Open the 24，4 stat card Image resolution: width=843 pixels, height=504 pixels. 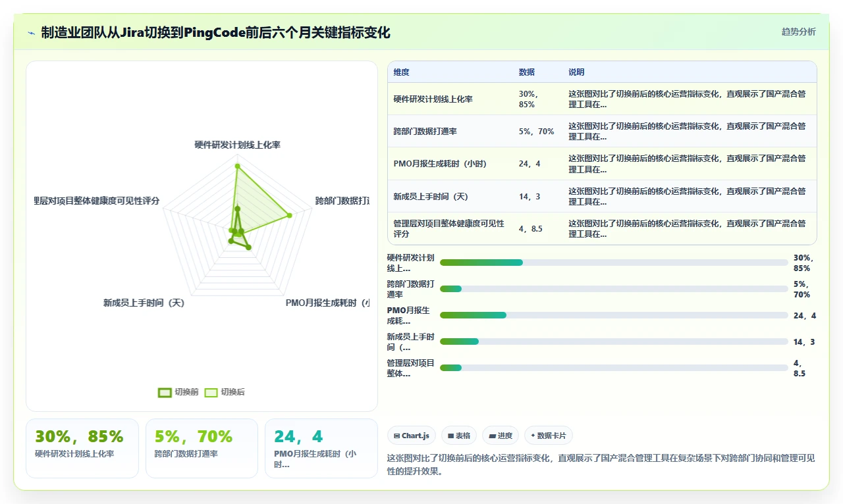(x=321, y=448)
